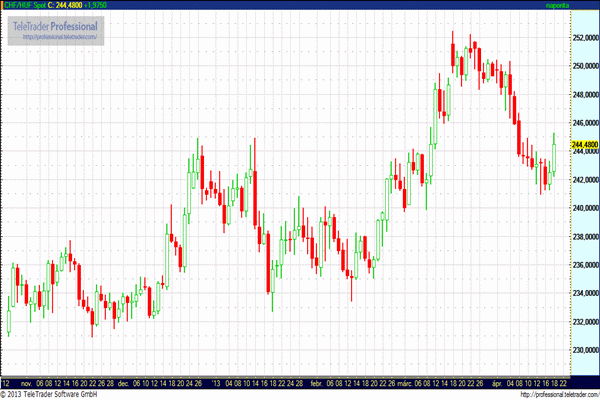Select the 'márc.' month marker on time axis
This screenshot has height=400, width=600.
pyautogui.click(x=405, y=382)
